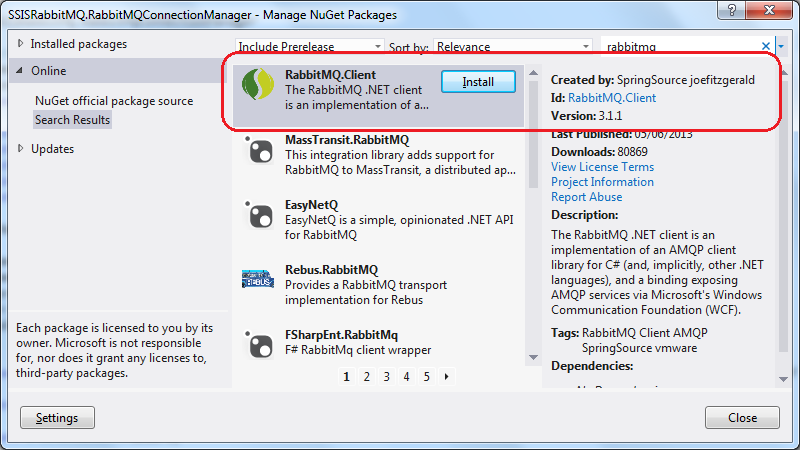This screenshot has height=450, width=800.
Task: Click the FSharpEnt.RabbitMq package icon
Action: (x=260, y=344)
